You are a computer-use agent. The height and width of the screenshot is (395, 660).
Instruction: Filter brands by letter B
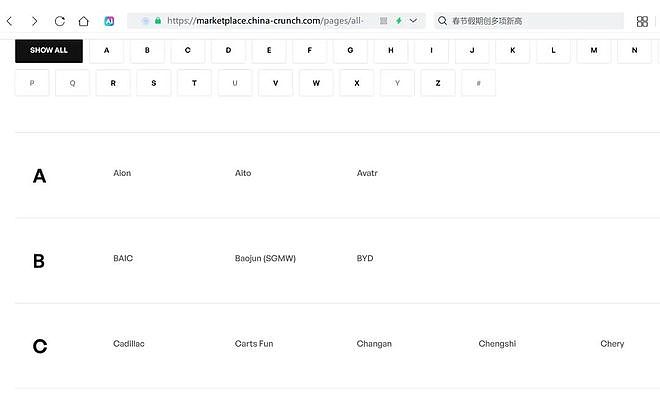click(147, 51)
